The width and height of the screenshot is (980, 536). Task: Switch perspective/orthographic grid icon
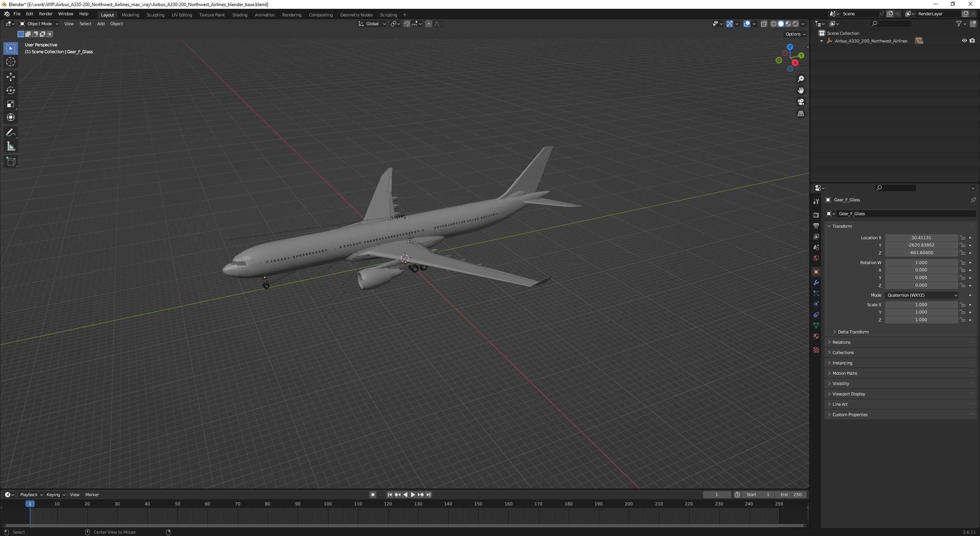click(x=800, y=114)
